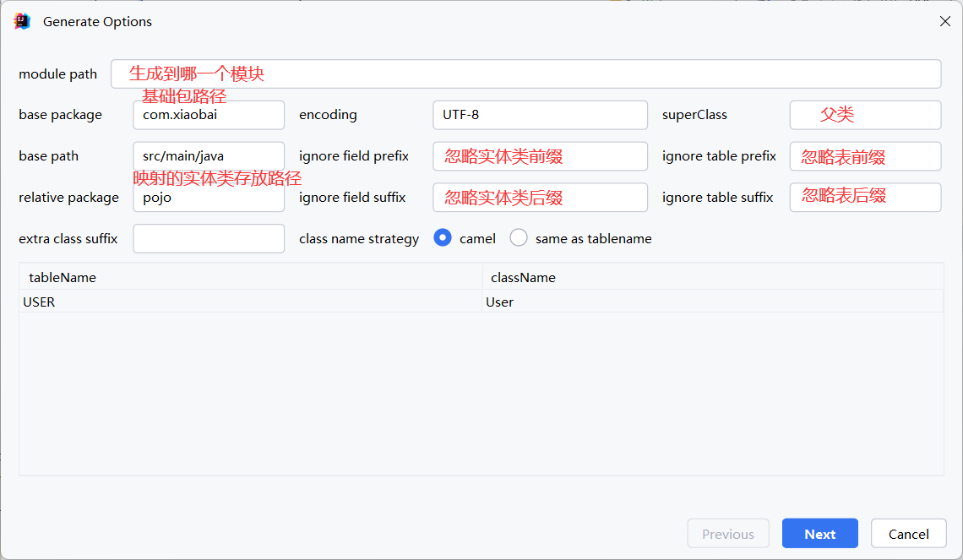
Task: Click the tableName column header
Action: 250,277
